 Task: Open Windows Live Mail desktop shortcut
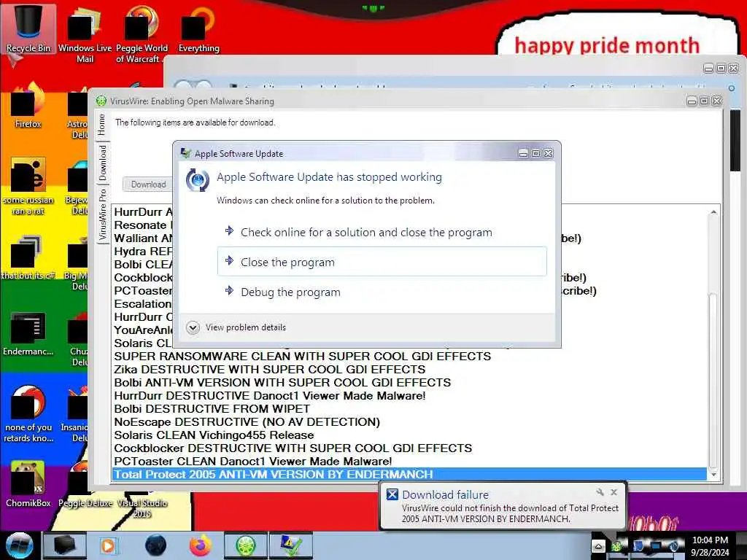point(85,34)
